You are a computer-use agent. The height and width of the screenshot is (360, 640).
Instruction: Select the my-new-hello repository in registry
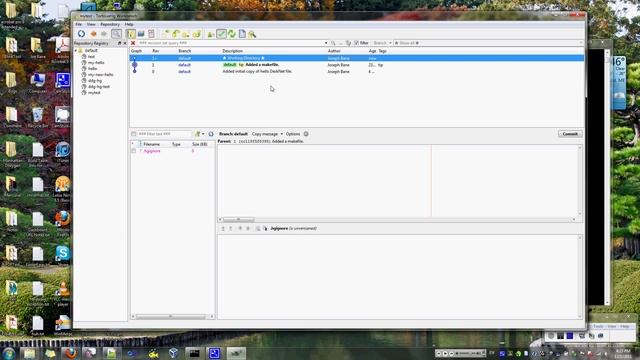(x=101, y=75)
